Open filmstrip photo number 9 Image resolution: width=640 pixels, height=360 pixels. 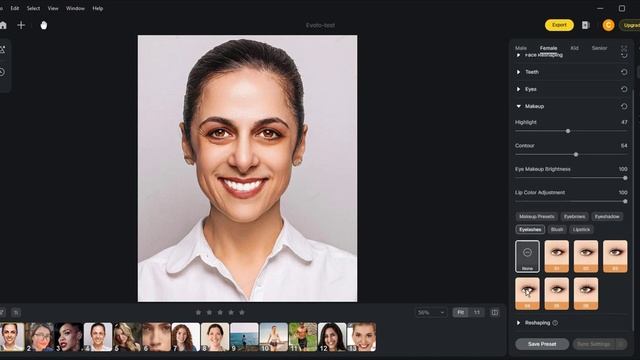pos(244,337)
